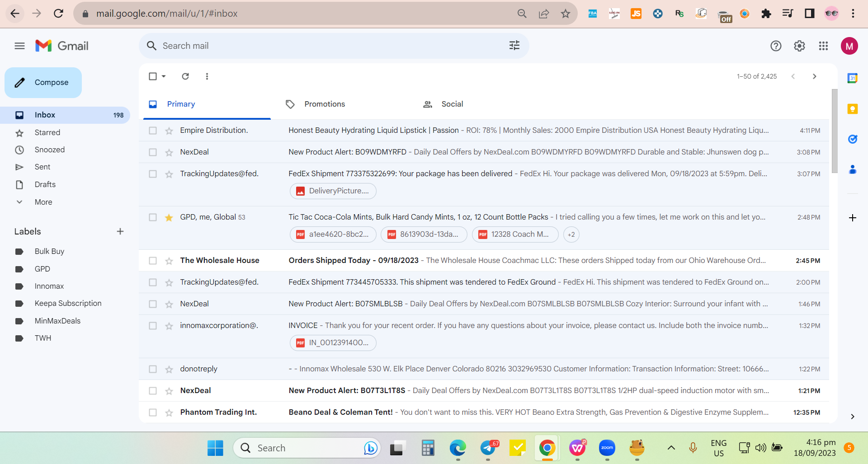Check the innomaxcorporation INVOICE email
Viewport: 868px width, 464px height.
tap(153, 326)
